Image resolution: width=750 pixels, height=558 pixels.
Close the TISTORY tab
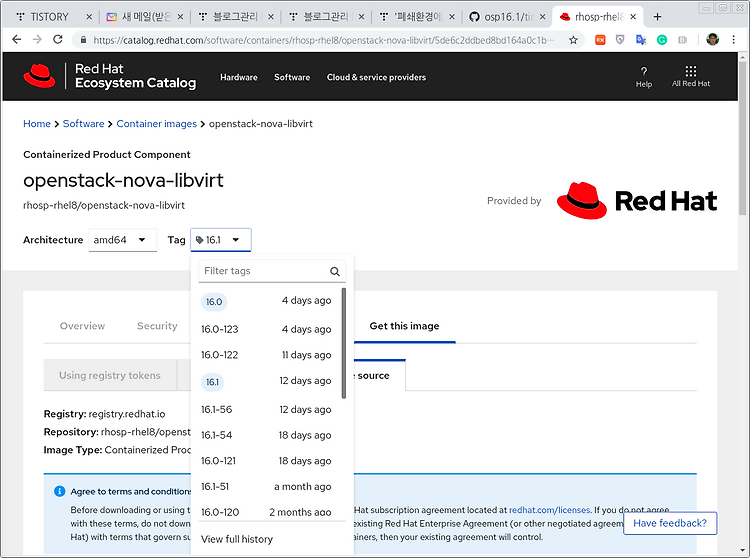click(x=89, y=17)
